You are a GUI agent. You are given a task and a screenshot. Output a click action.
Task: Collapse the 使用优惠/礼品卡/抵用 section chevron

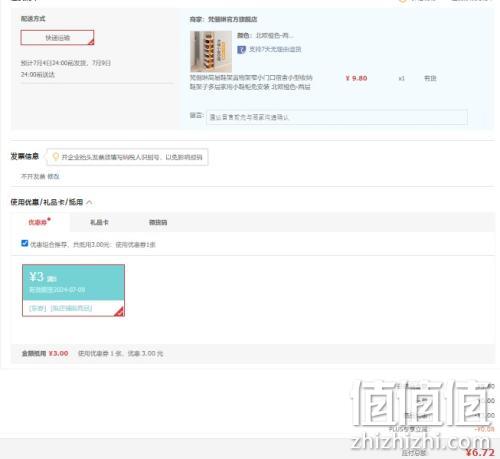coord(89,202)
